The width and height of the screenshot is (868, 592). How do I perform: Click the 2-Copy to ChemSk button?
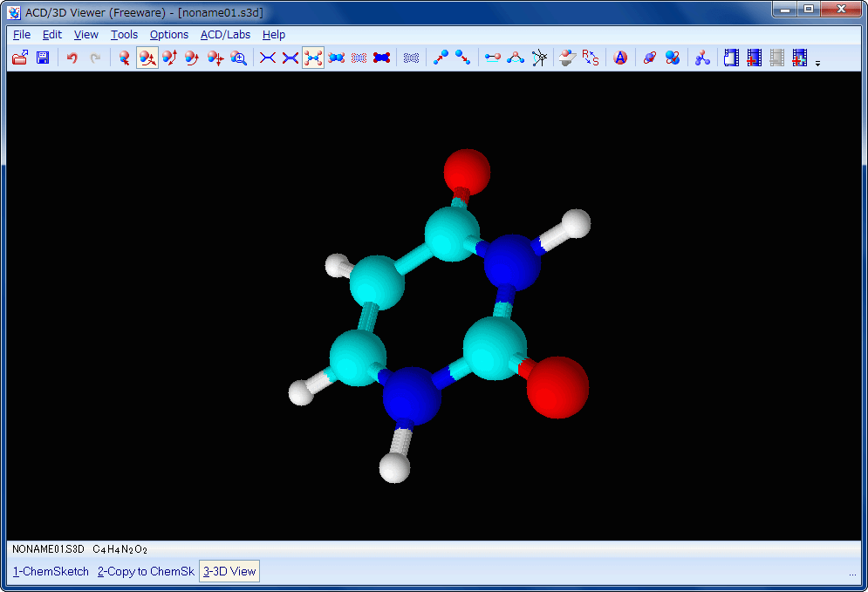[x=147, y=572]
